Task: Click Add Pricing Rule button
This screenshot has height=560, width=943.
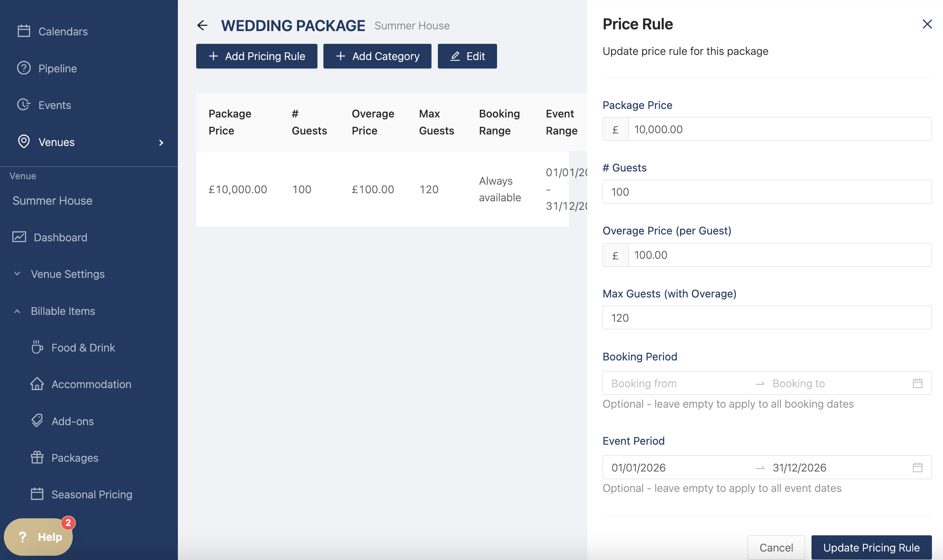Action: (x=257, y=56)
